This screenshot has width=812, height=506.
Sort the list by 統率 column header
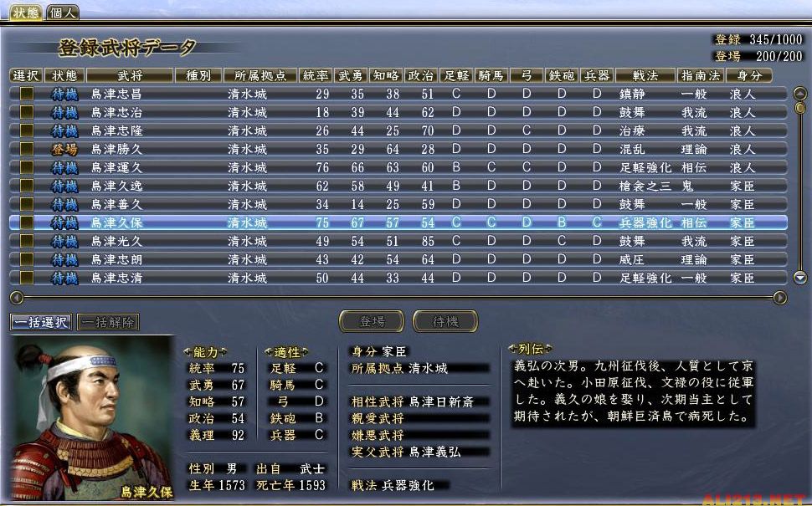316,75
